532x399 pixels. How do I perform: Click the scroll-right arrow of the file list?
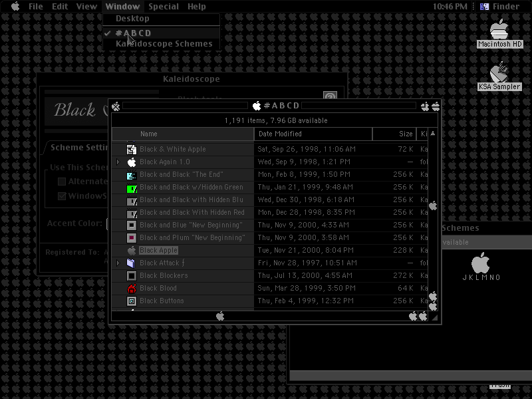point(423,317)
